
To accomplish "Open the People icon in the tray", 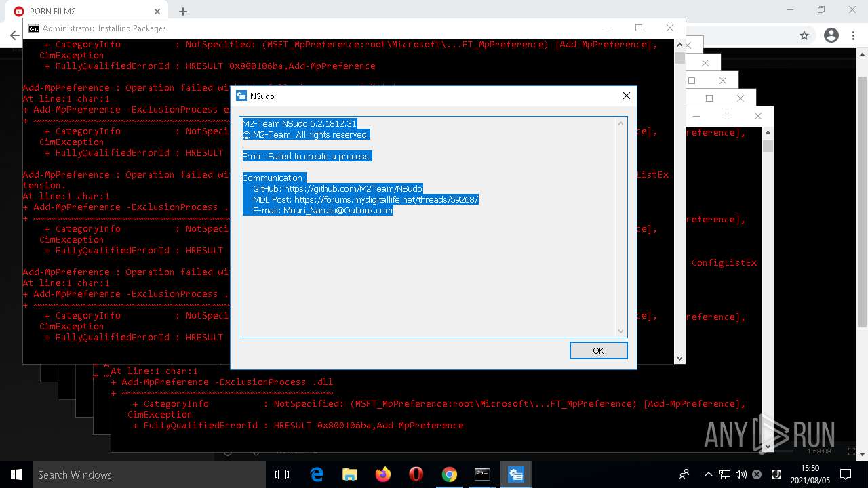I will (x=684, y=474).
